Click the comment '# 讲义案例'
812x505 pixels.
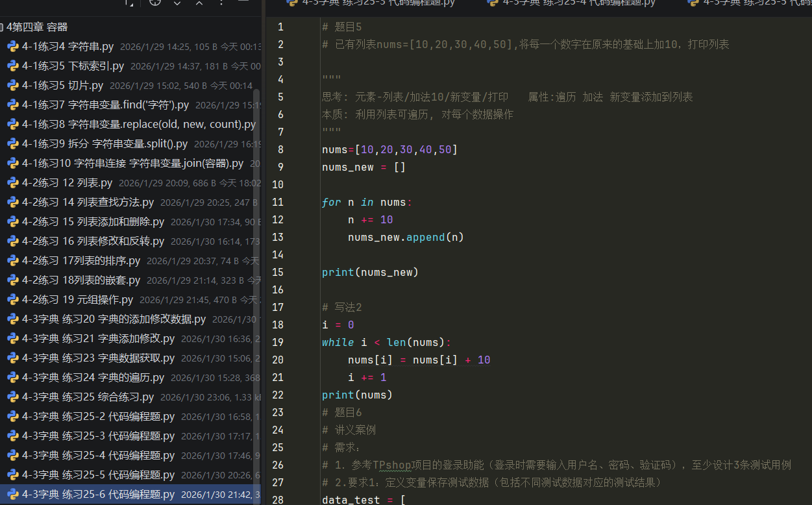coord(349,430)
